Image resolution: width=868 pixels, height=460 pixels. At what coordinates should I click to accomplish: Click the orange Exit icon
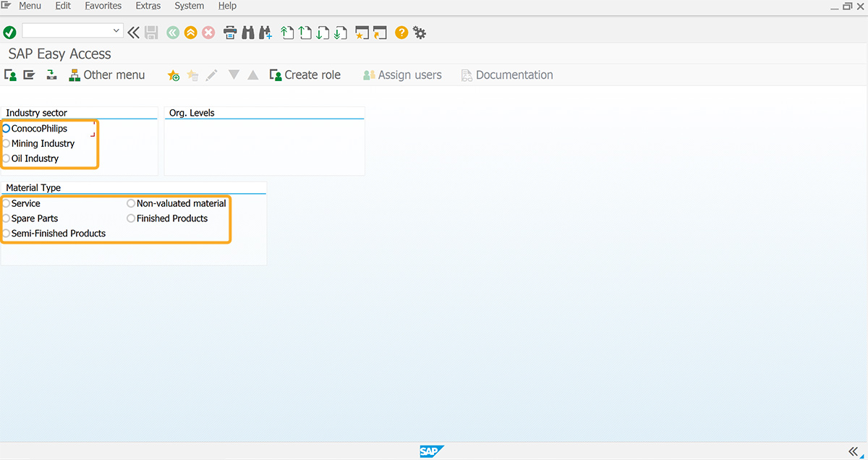coord(191,33)
